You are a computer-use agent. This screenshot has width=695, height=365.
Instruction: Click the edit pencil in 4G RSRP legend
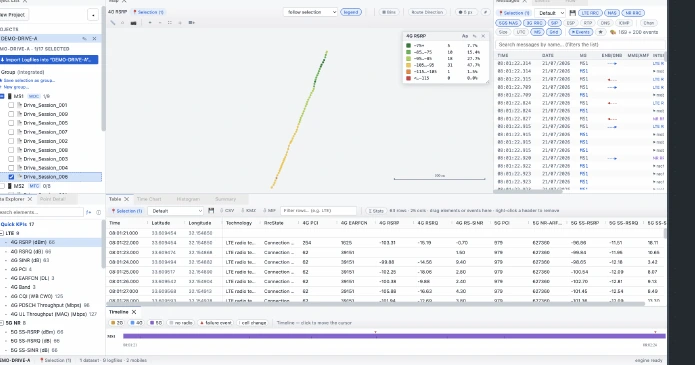coord(474,36)
